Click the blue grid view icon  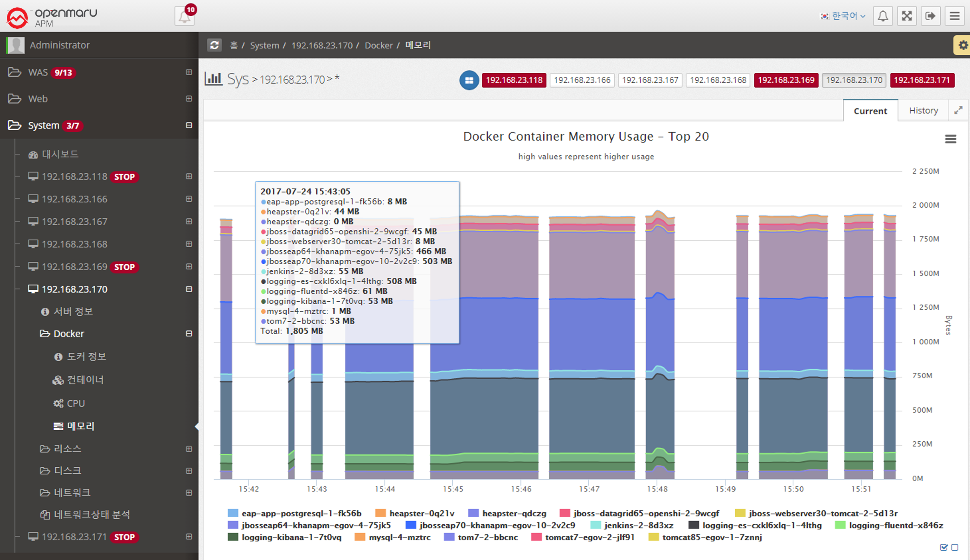[469, 80]
